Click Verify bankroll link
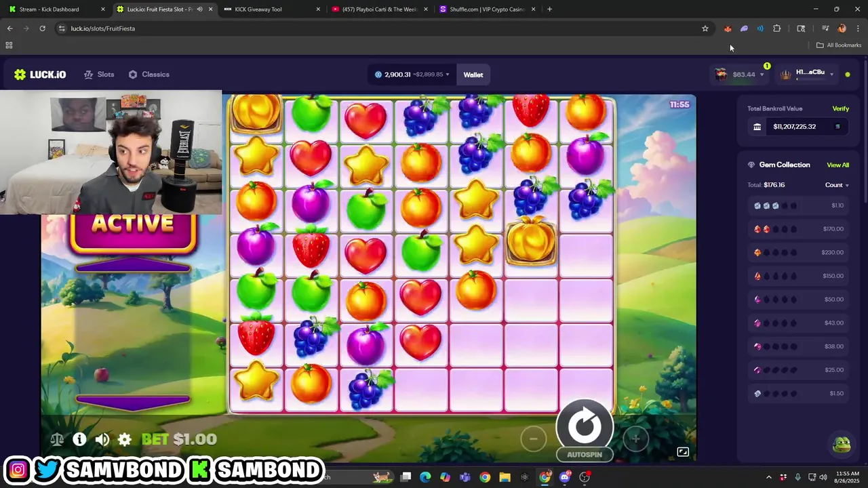The height and width of the screenshot is (488, 868). [840, 108]
